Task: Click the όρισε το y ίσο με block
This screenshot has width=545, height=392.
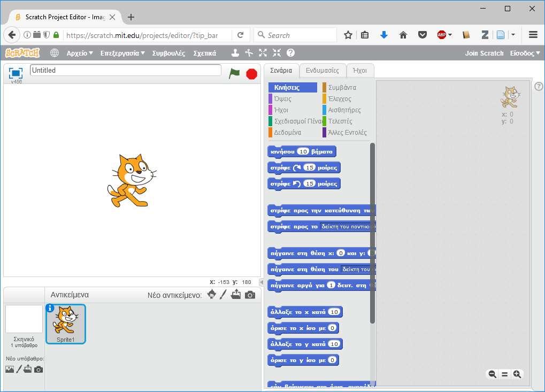Action: click(x=303, y=360)
